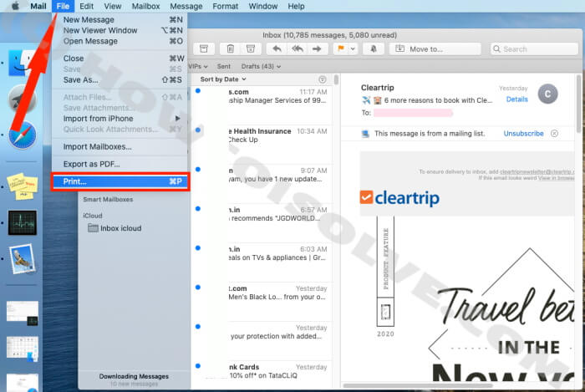The image size is (585, 392).
Task: Open the flag color dropdown arrow
Action: (x=353, y=48)
